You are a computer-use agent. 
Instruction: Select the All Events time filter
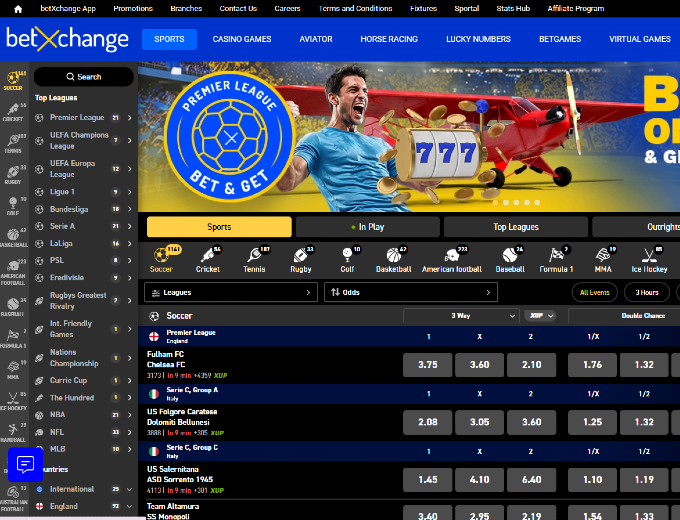[x=595, y=293]
